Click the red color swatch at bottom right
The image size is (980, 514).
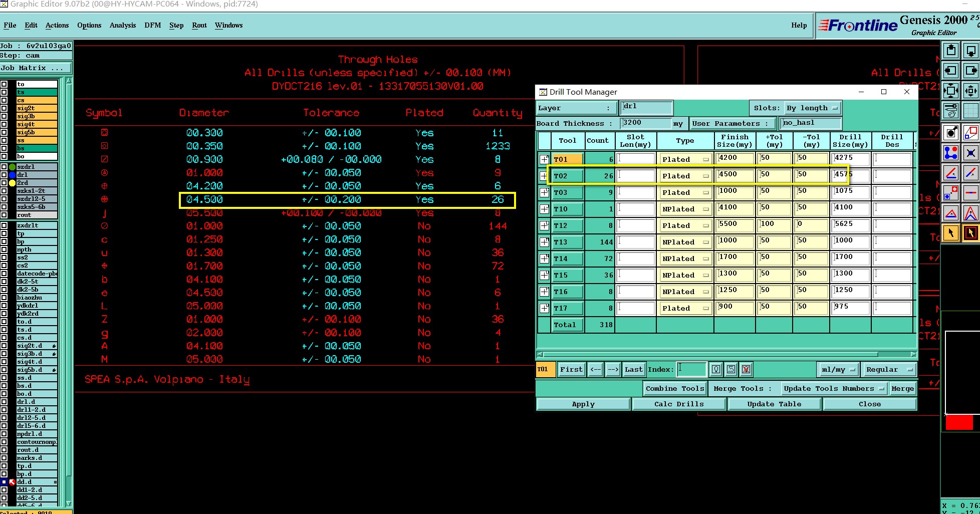pos(959,422)
